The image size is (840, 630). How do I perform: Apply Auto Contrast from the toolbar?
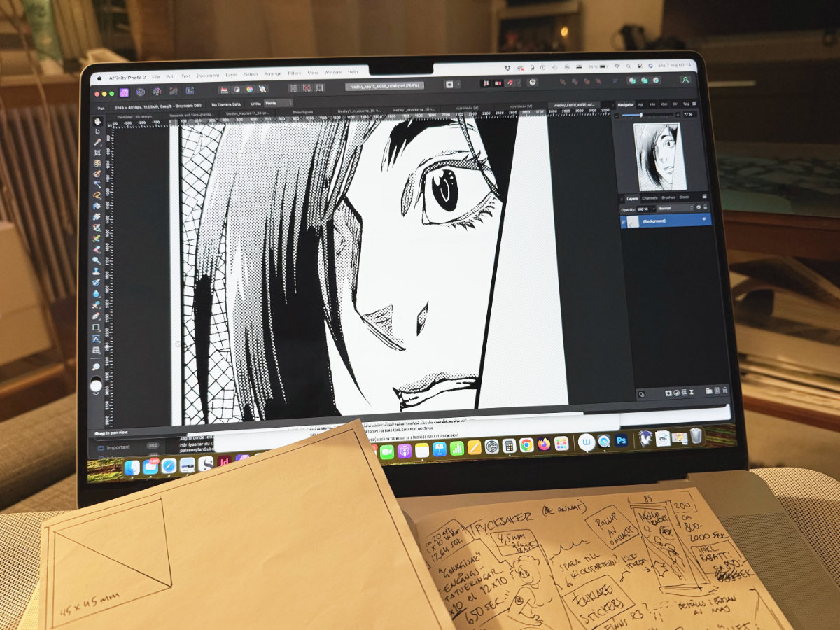[237, 90]
